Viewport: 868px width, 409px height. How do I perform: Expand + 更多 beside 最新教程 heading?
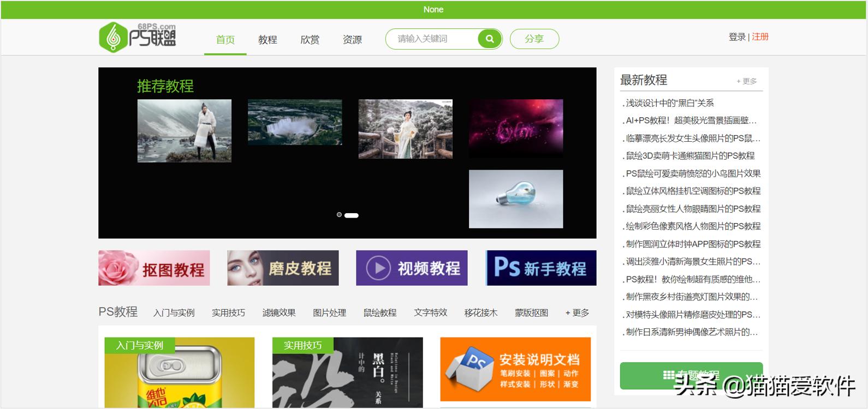coord(746,81)
